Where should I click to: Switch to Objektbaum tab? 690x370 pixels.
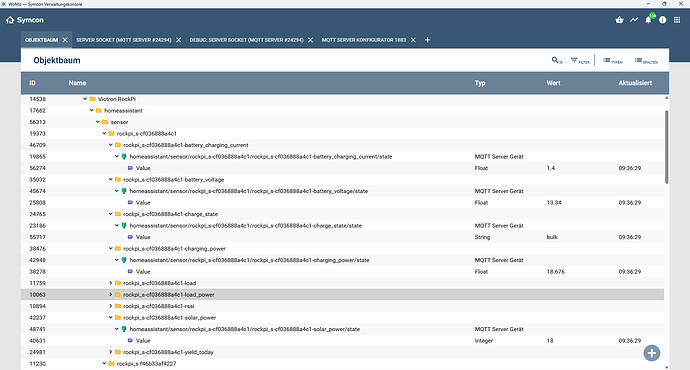(x=41, y=40)
